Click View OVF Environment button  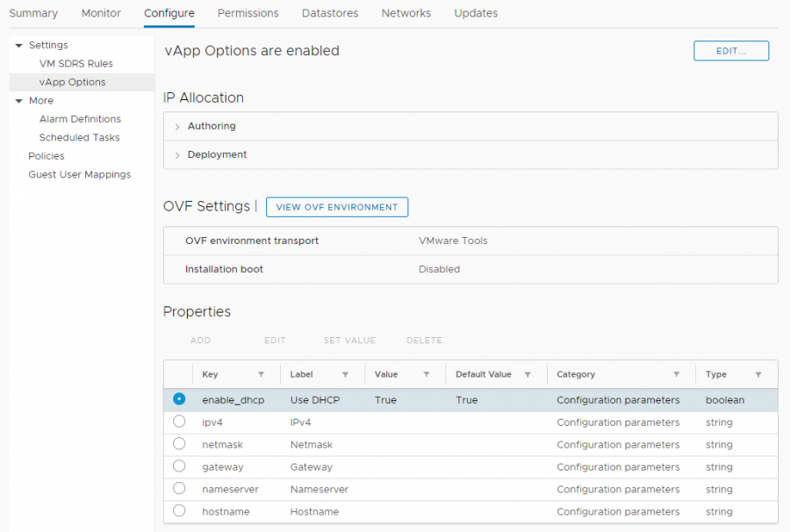(336, 207)
